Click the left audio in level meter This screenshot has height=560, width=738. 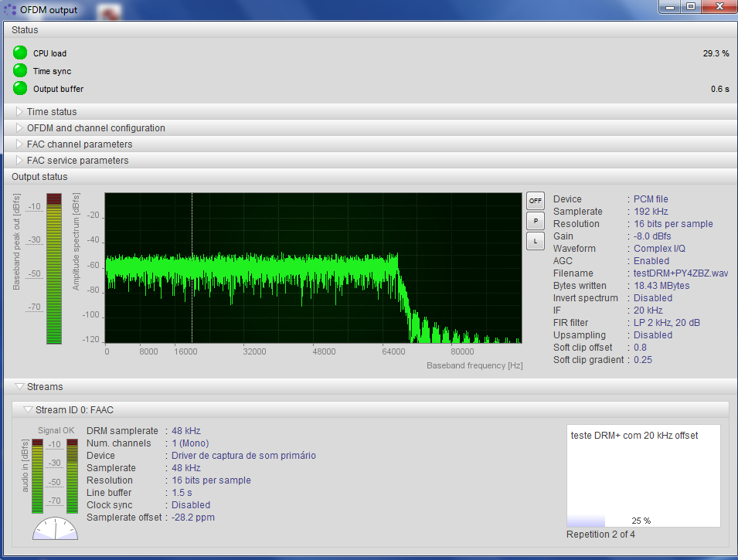point(37,476)
